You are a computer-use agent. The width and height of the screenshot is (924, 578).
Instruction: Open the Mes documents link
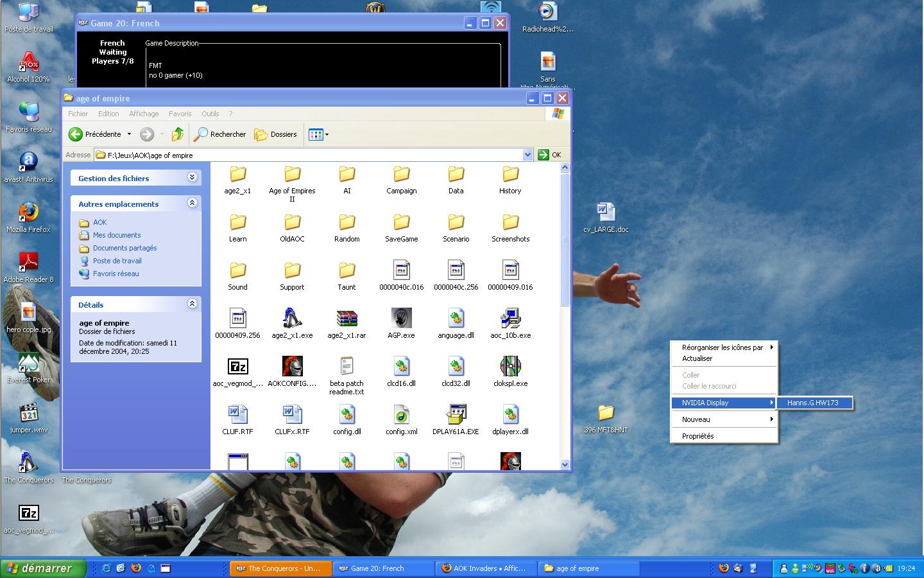click(116, 235)
